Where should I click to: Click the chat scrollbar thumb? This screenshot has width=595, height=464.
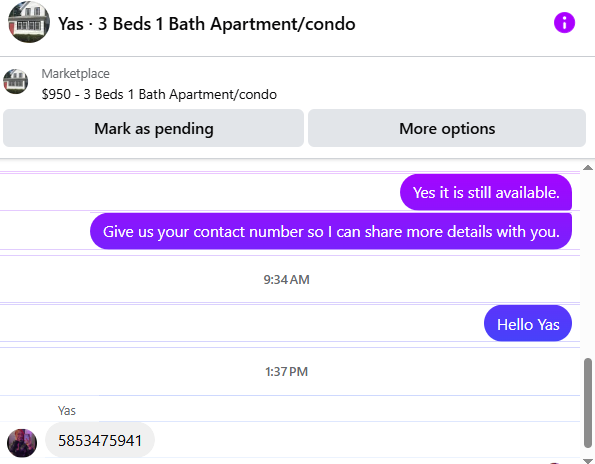(588, 403)
